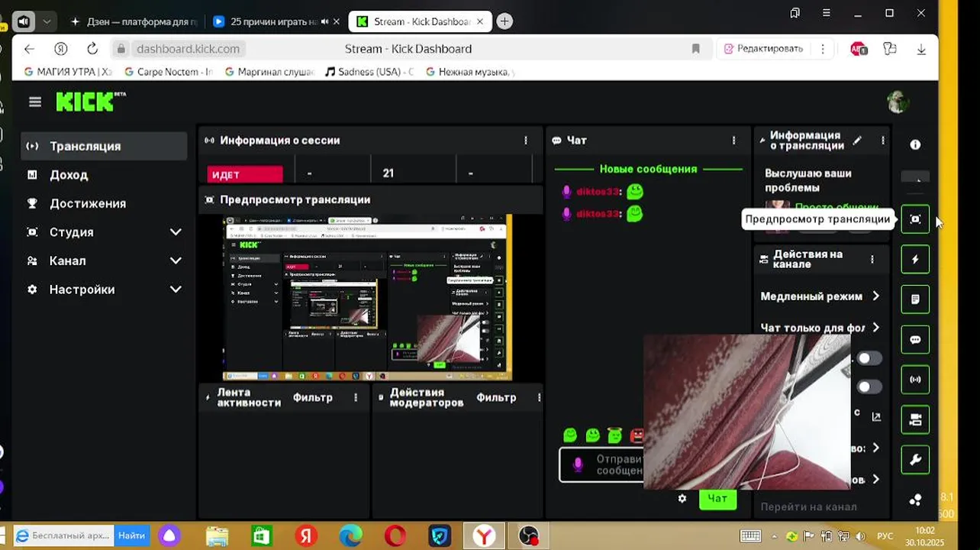This screenshot has width=980, height=550.
Task: Open File Explorer from the taskbar
Action: click(217, 536)
